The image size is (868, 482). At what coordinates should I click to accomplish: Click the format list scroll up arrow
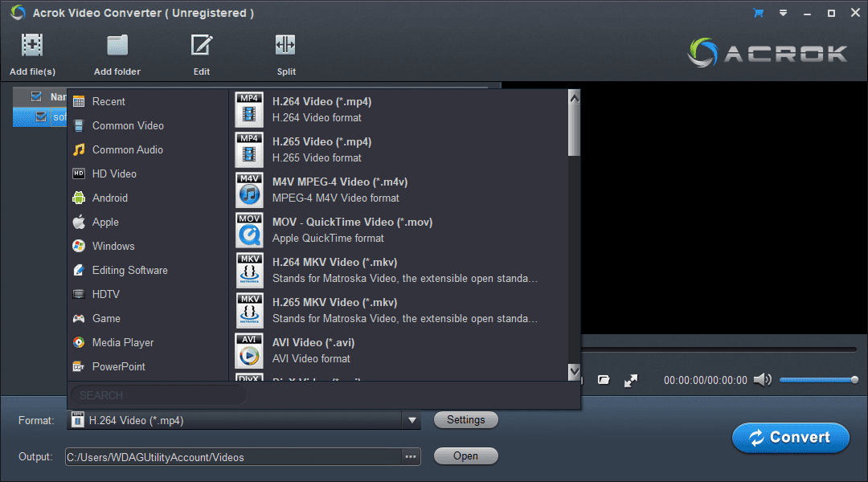[x=574, y=98]
